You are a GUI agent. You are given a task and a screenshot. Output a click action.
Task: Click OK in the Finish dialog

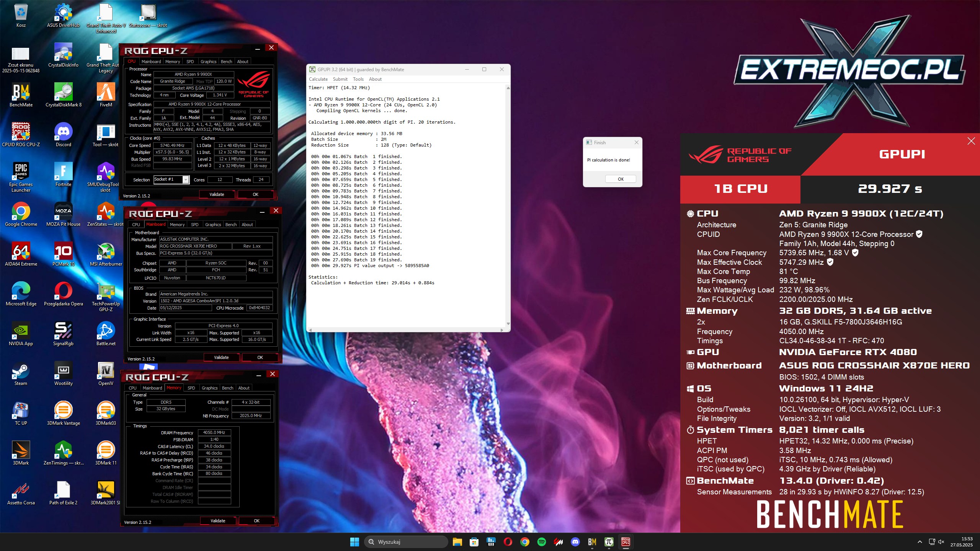(621, 179)
